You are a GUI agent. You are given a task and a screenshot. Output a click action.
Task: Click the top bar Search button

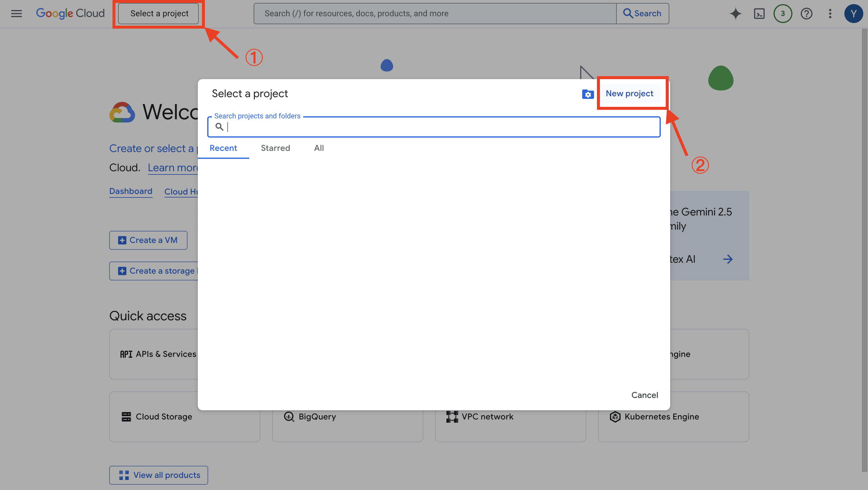click(642, 14)
